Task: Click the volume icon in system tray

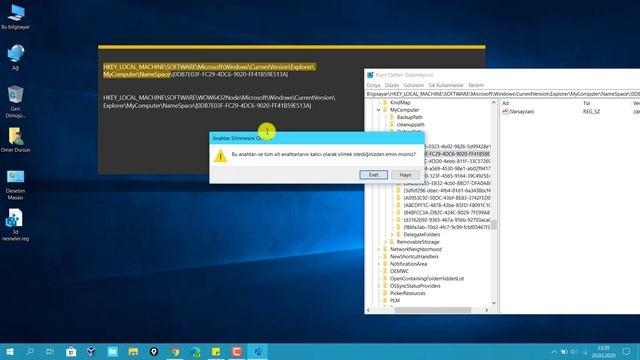Action: pyautogui.click(x=573, y=351)
